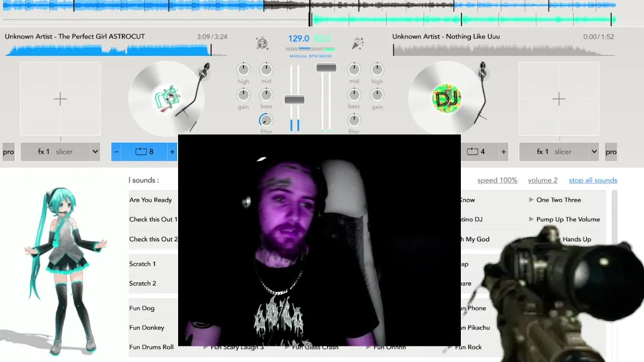Click stop all sounds link

(x=593, y=180)
